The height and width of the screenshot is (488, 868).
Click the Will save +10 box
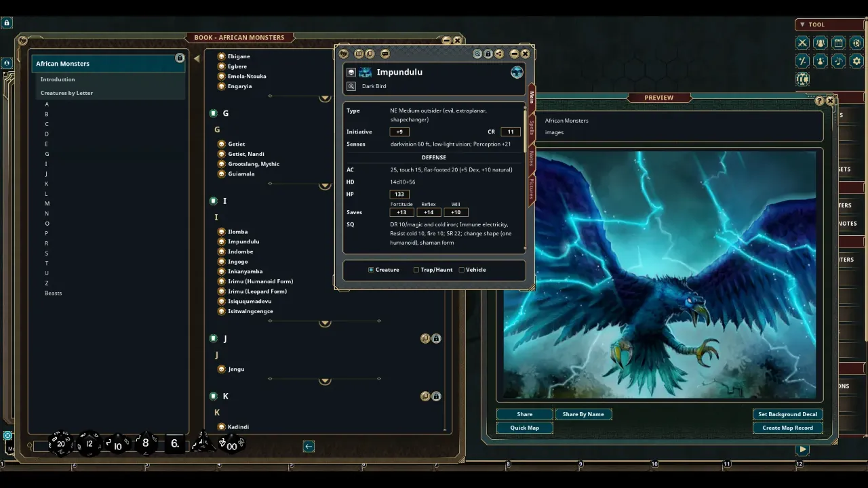(x=456, y=212)
